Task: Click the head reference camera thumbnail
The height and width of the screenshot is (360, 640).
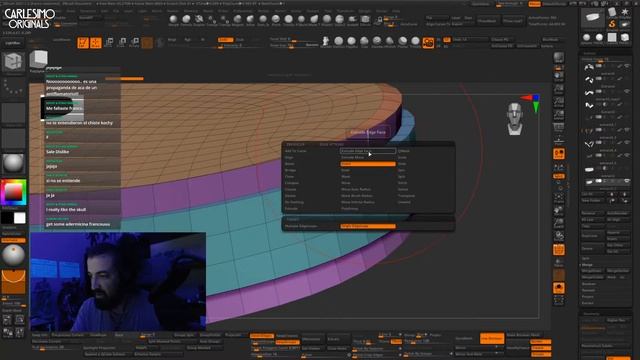Action: click(x=515, y=118)
